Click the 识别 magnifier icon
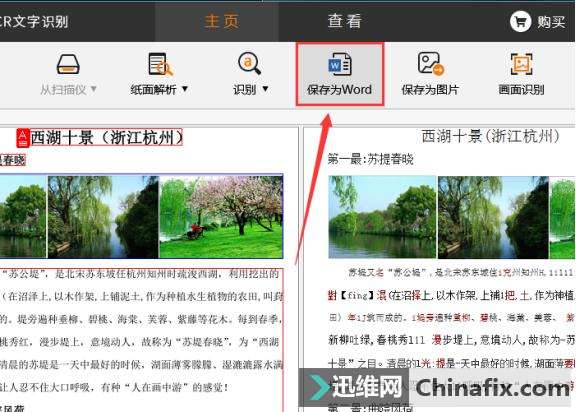 tap(249, 64)
